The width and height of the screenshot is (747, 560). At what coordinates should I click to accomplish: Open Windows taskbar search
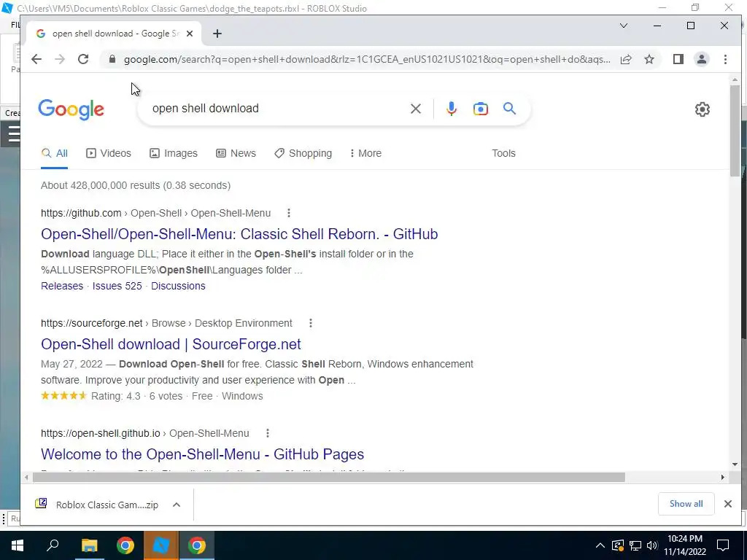(53, 545)
